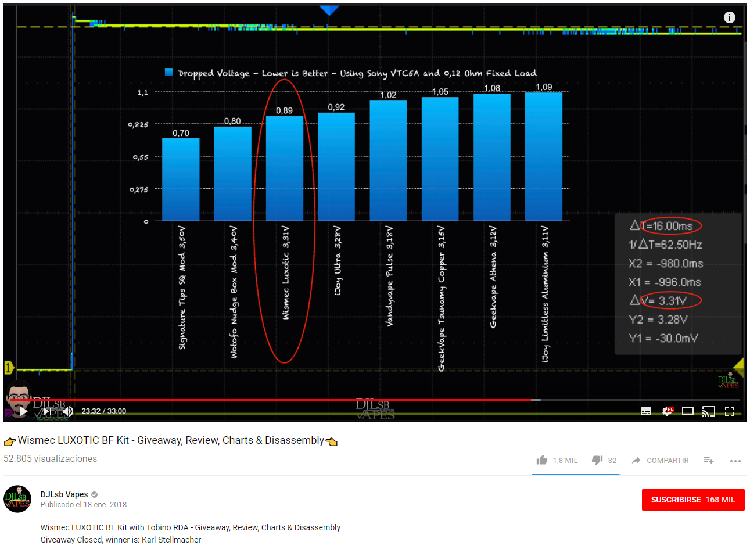Skip to the next video

tap(46, 411)
